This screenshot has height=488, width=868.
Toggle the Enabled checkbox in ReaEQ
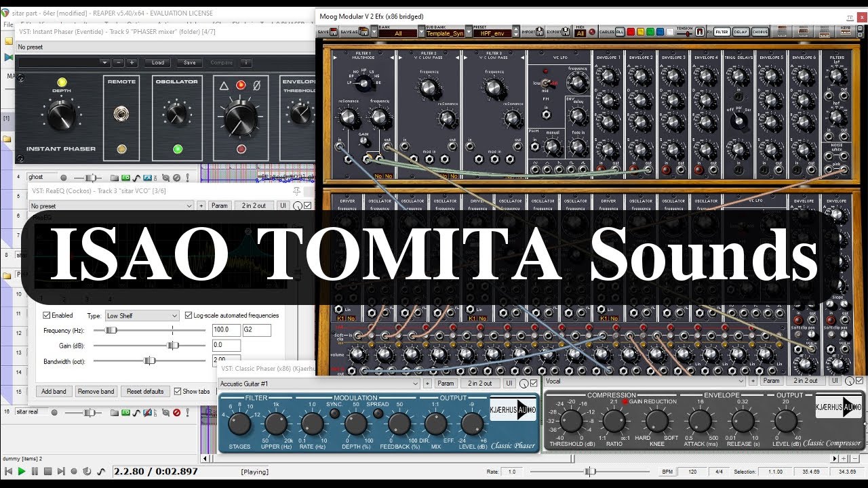coord(47,316)
